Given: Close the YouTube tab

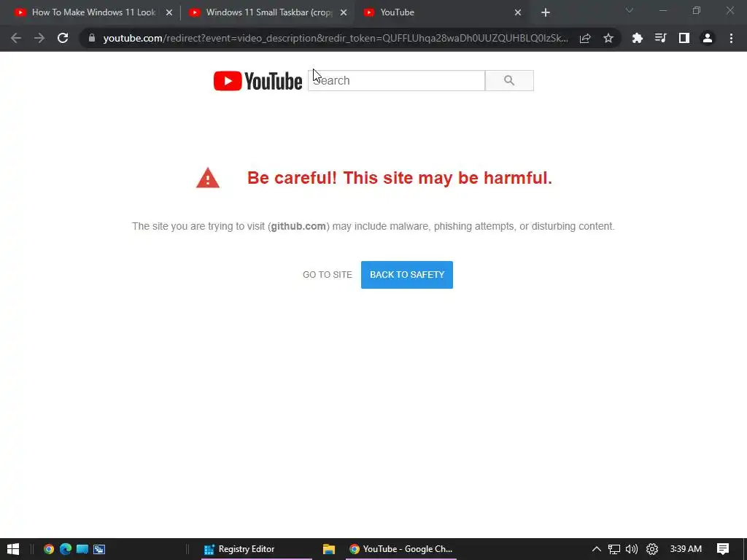Looking at the screenshot, I should pyautogui.click(x=518, y=12).
